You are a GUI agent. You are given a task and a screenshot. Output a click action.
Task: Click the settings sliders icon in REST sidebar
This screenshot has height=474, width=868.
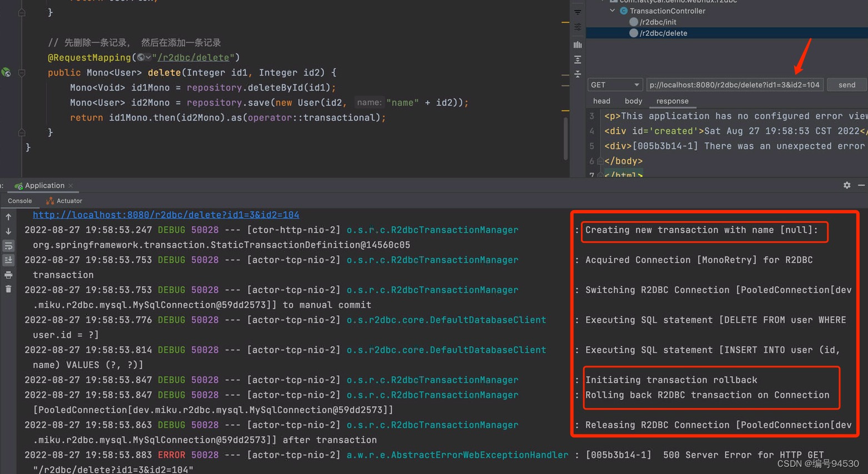click(578, 27)
